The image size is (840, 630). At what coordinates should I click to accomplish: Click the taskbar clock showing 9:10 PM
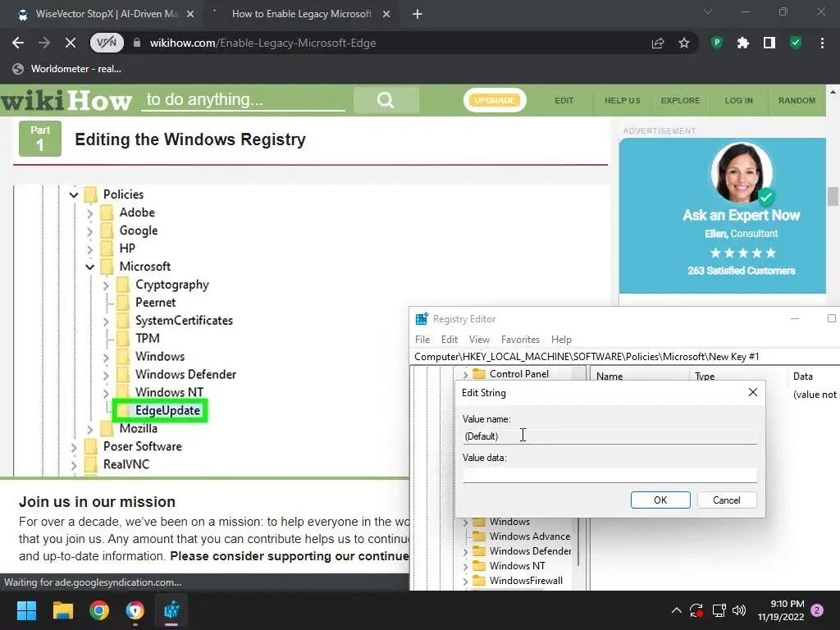pyautogui.click(x=781, y=610)
